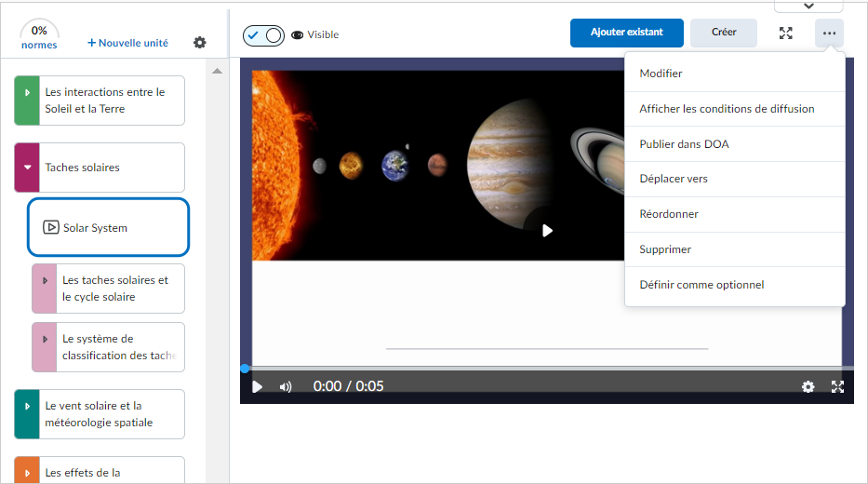Select the Solar System topic

109,227
